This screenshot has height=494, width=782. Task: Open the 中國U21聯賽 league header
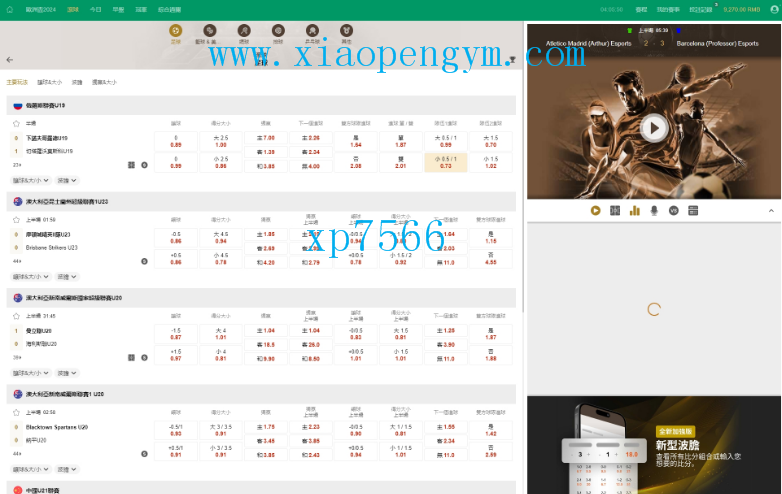(261, 489)
